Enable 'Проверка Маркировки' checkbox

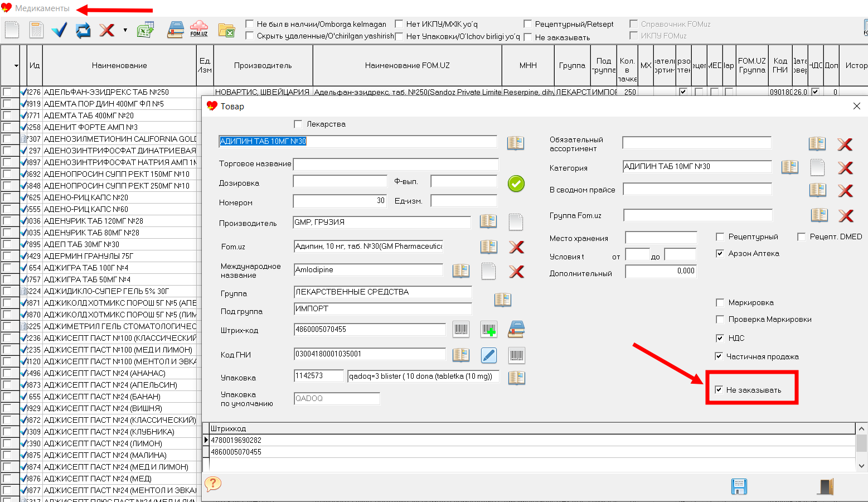pos(720,319)
